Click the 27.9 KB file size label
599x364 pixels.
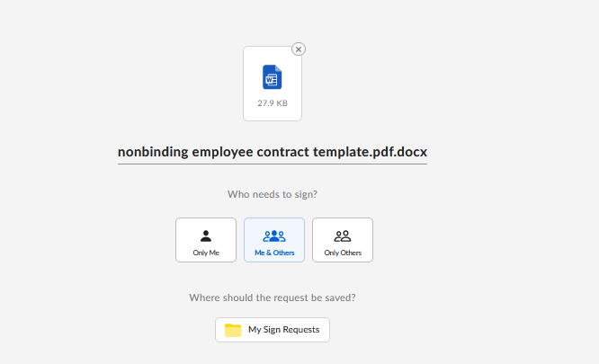(273, 103)
